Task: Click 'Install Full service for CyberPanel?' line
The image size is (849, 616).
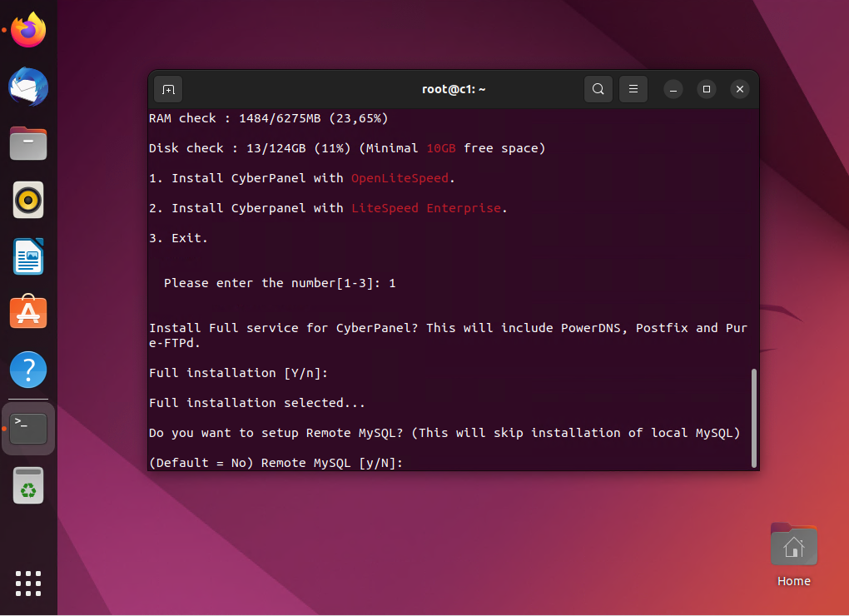Action: pyautogui.click(x=449, y=335)
